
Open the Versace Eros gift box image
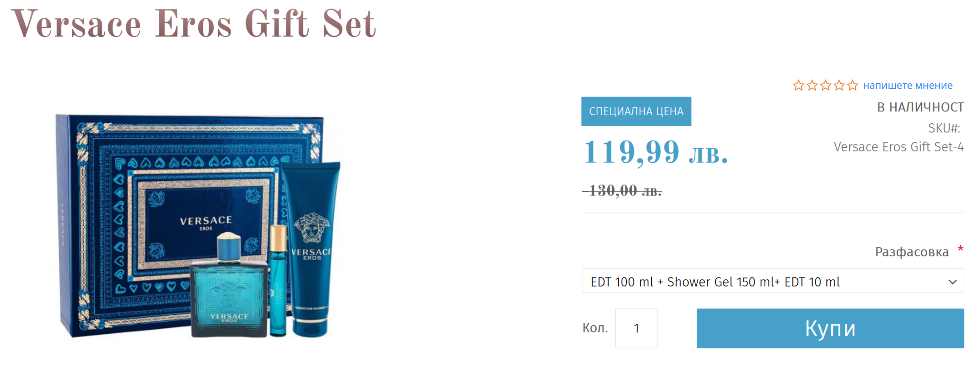pos(199,226)
